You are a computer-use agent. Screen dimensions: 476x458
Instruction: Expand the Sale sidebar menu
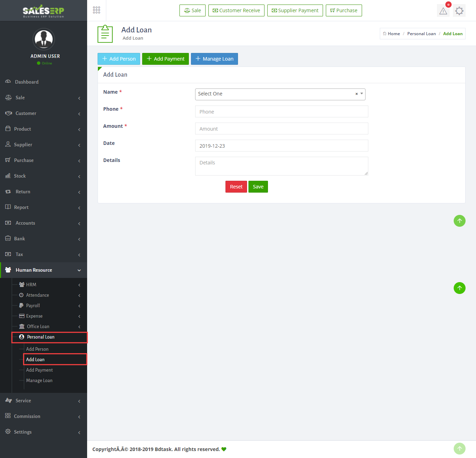[x=44, y=98]
